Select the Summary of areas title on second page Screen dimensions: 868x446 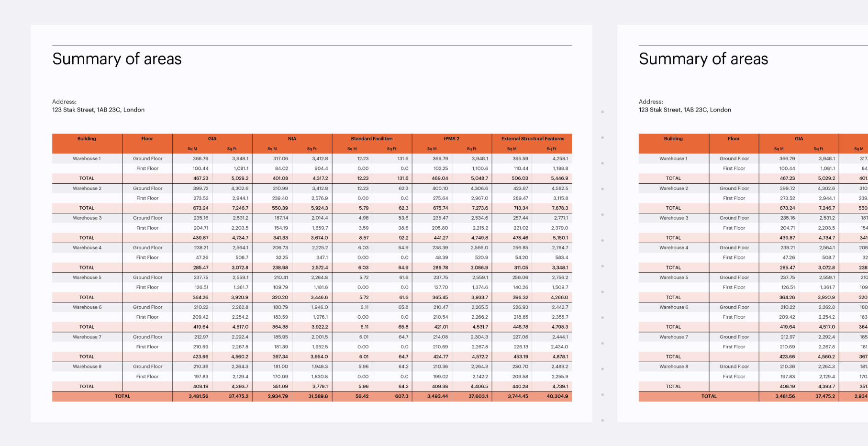pos(703,59)
